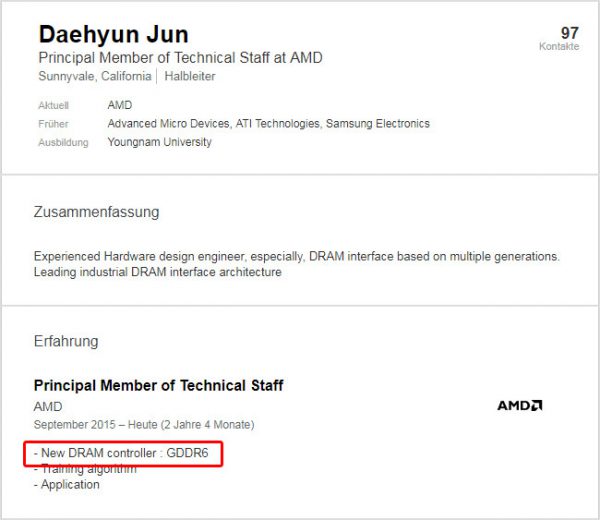Click the AMD company name under Erfahrung

(x=48, y=406)
